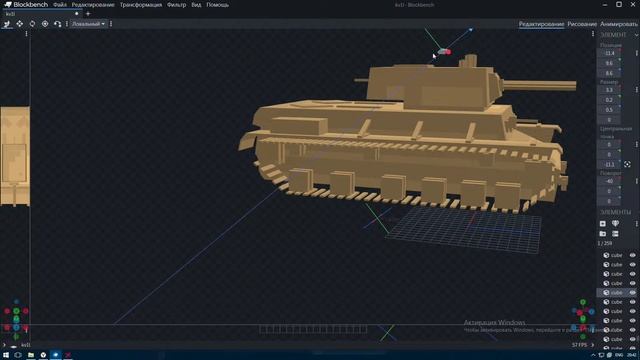Click the 57 FPS counter
640x360 pixels.
(x=580, y=345)
